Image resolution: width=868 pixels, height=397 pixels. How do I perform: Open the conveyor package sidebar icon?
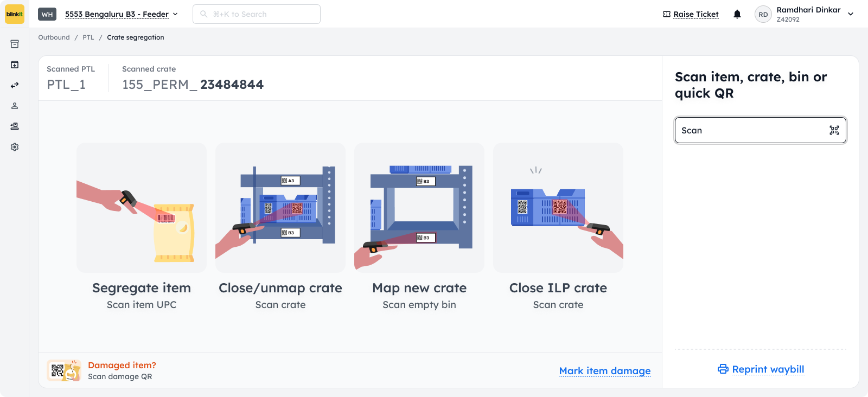[x=15, y=126]
